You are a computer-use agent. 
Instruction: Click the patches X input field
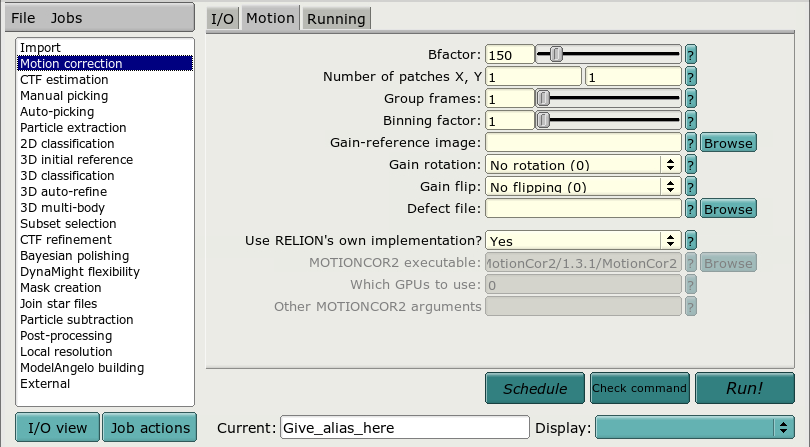click(534, 76)
